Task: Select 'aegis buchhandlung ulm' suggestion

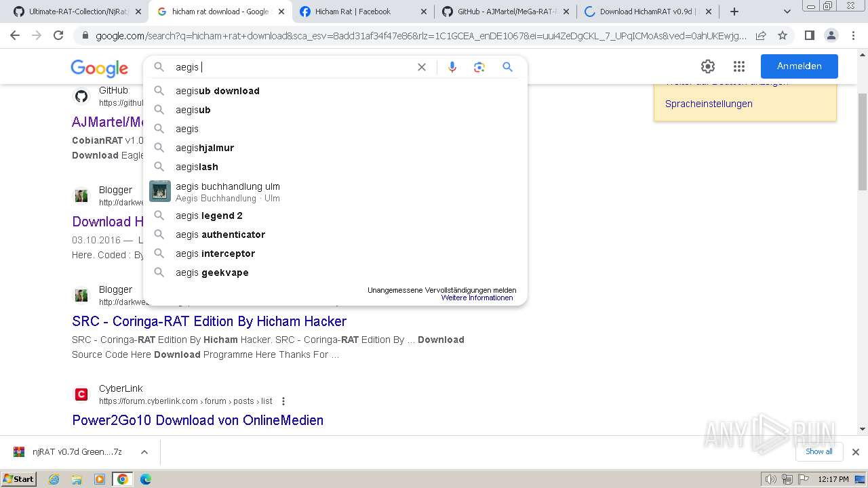Action: (335, 191)
